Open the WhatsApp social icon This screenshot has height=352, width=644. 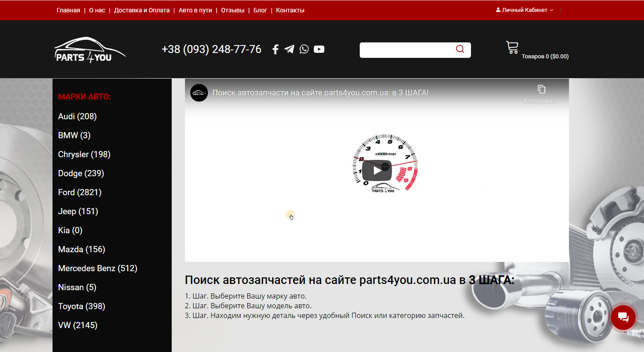pos(304,49)
